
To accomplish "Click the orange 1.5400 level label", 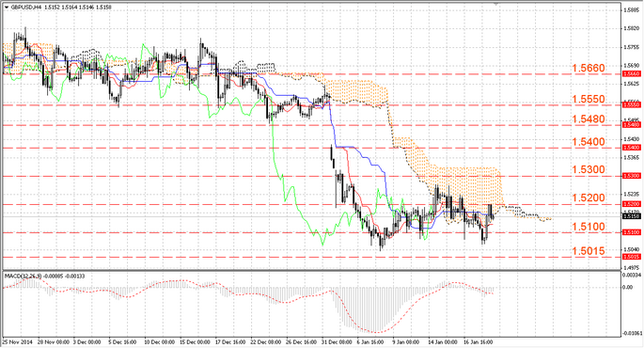I will click(x=589, y=142).
